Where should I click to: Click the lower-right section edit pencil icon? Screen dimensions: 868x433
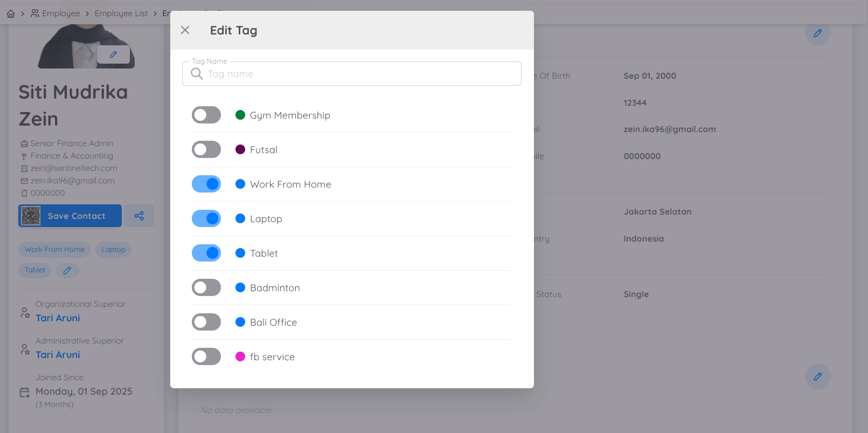817,377
